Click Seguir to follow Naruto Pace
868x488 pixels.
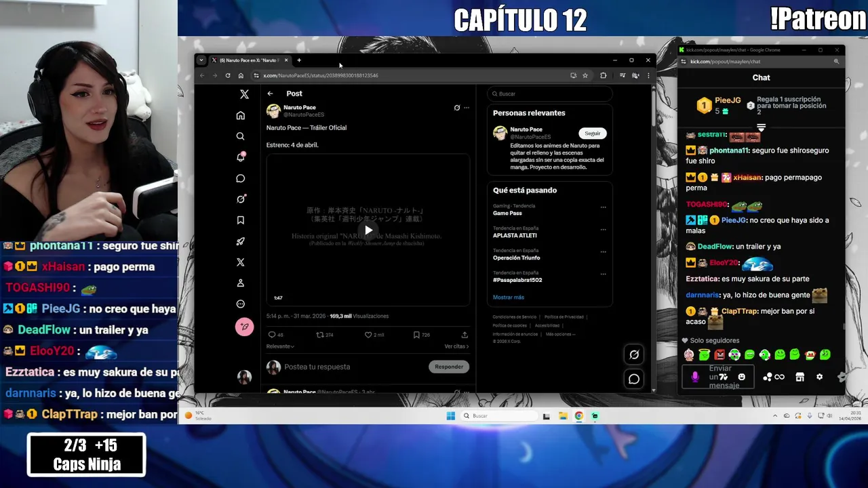click(x=593, y=134)
